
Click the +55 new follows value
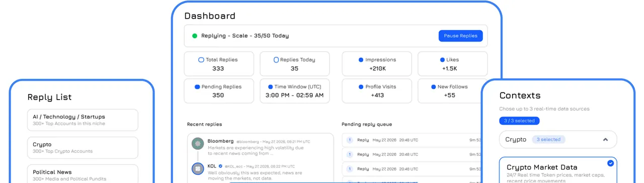point(450,96)
